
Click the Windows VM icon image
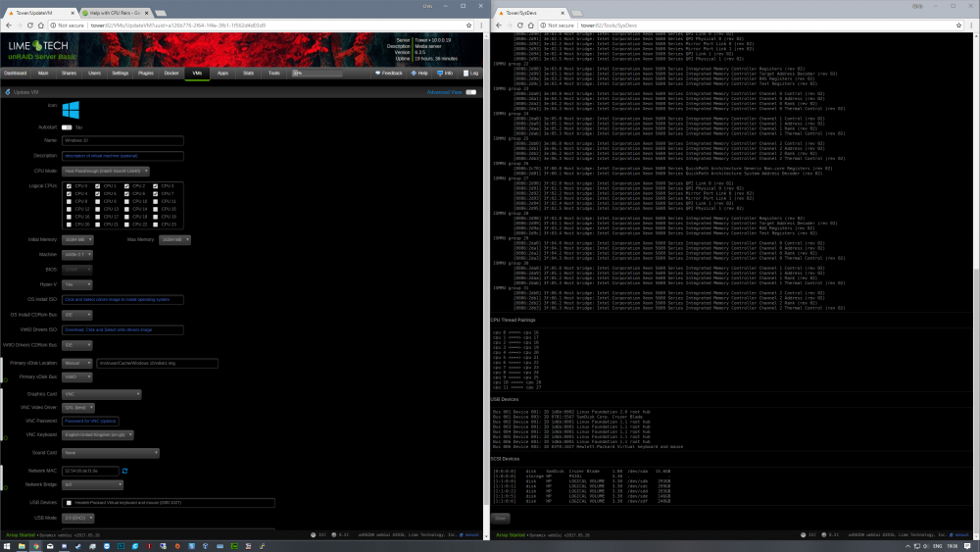(x=71, y=110)
